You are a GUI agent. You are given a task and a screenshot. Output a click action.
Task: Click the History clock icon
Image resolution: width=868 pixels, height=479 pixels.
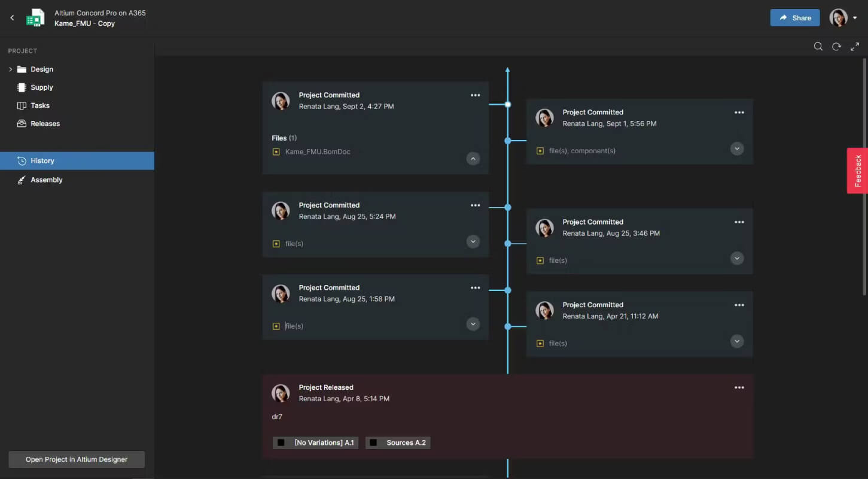click(x=22, y=160)
